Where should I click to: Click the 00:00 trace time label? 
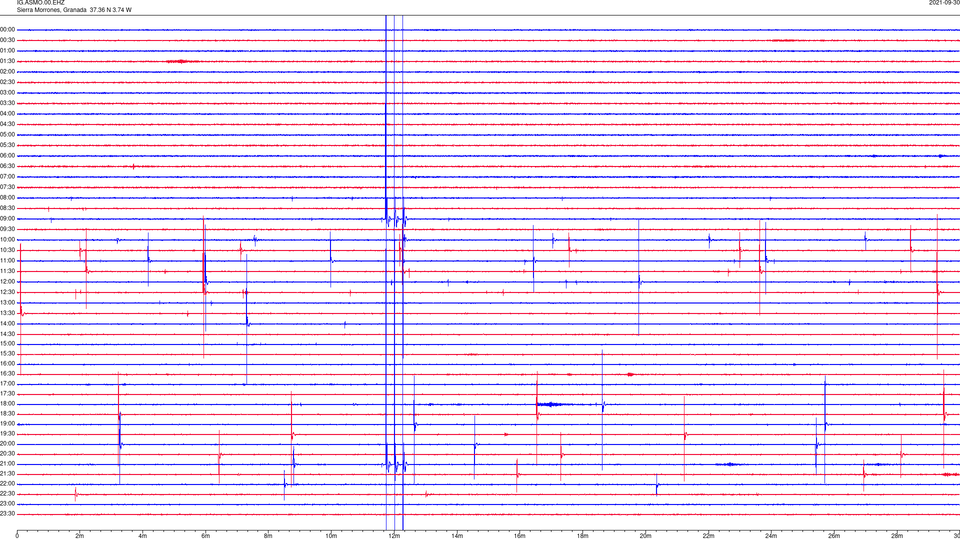(x=7, y=29)
